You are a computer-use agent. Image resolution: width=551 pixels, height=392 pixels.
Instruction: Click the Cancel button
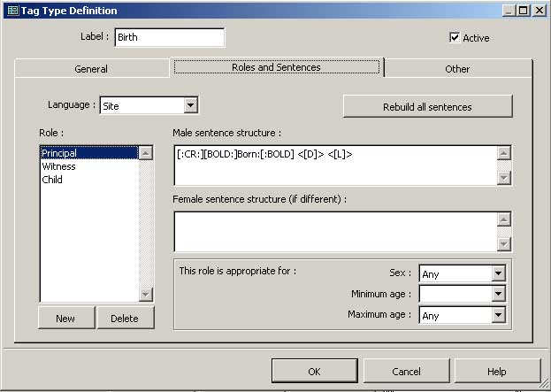coord(406,371)
